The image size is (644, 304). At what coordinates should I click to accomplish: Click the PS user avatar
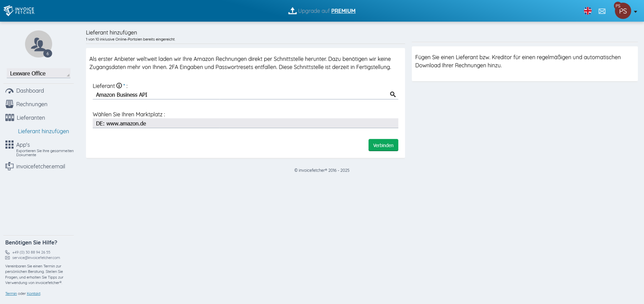click(623, 11)
